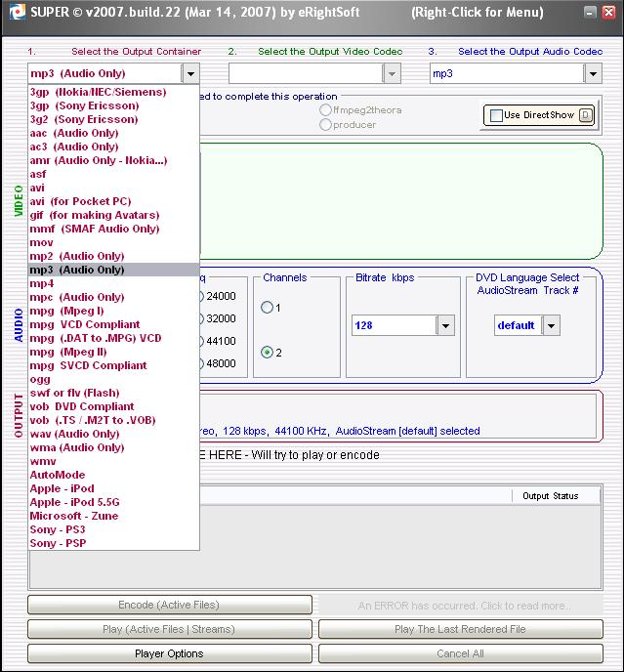The height and width of the screenshot is (672, 624).
Task: Choose mov from the container list
Action: [113, 242]
